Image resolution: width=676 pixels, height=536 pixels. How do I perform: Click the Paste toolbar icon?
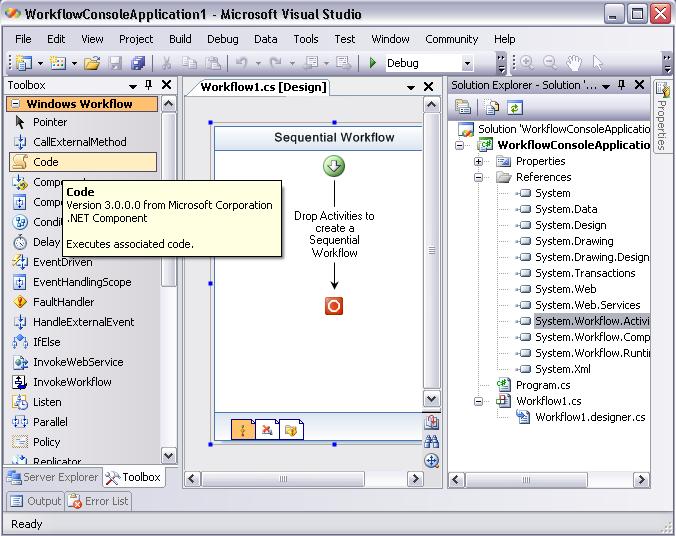213,63
